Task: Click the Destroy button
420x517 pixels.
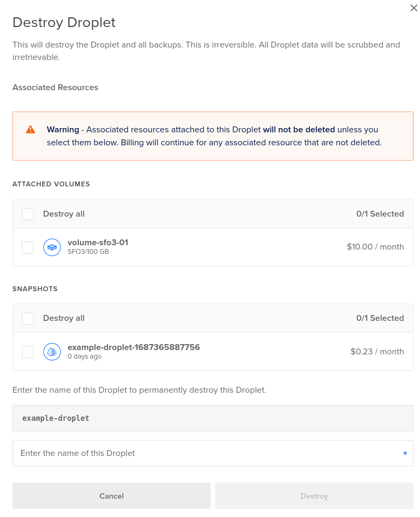Action: 314,496
